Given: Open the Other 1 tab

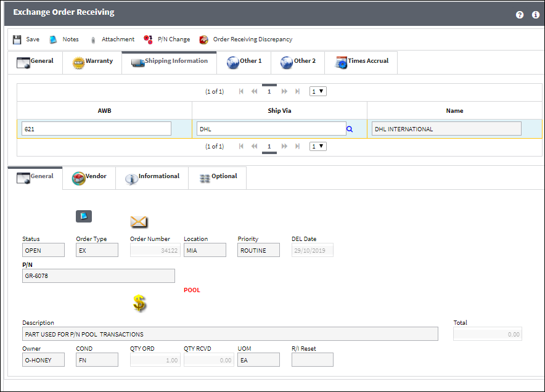Looking at the screenshot, I should click(244, 62).
